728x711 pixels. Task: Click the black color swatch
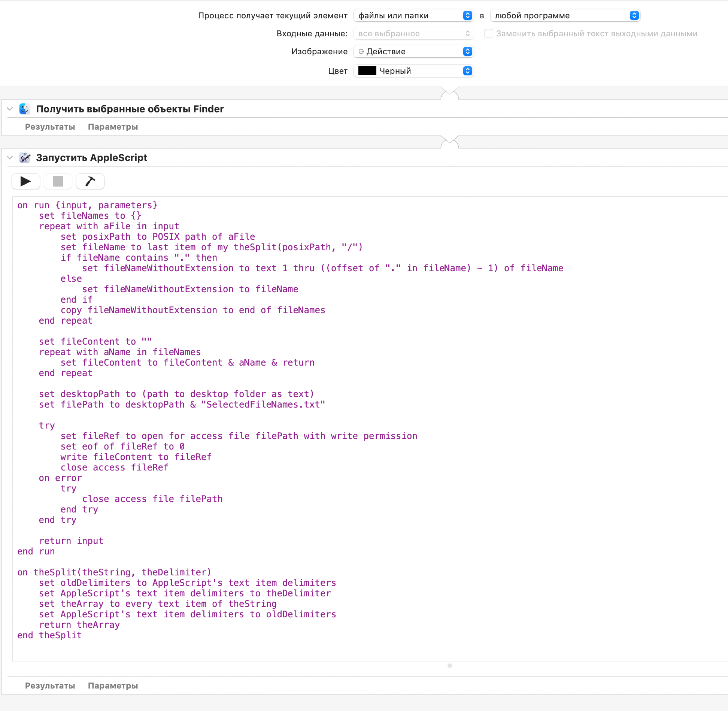(367, 71)
